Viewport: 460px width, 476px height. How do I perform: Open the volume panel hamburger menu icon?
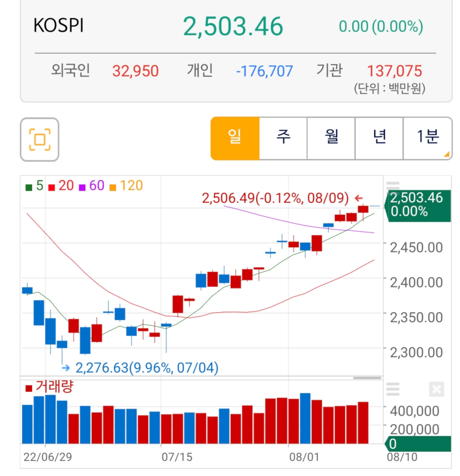pos(393,389)
